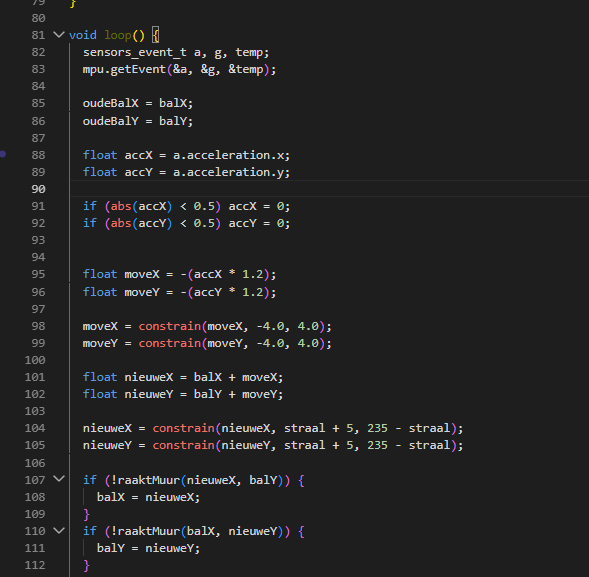Click '1.2' on line 95
This screenshot has height=577, width=589.
pos(252,274)
